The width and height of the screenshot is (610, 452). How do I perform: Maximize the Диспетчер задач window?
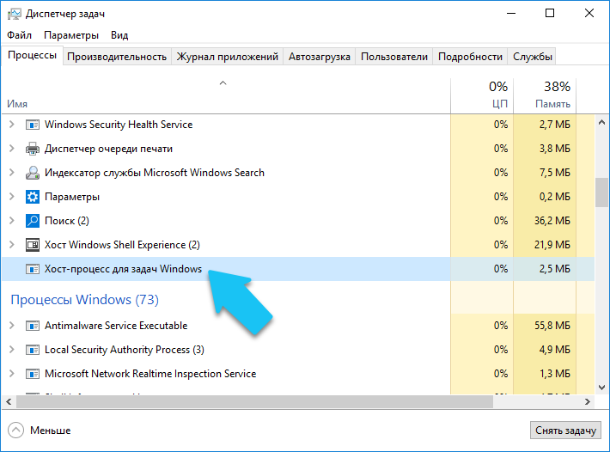[x=550, y=14]
